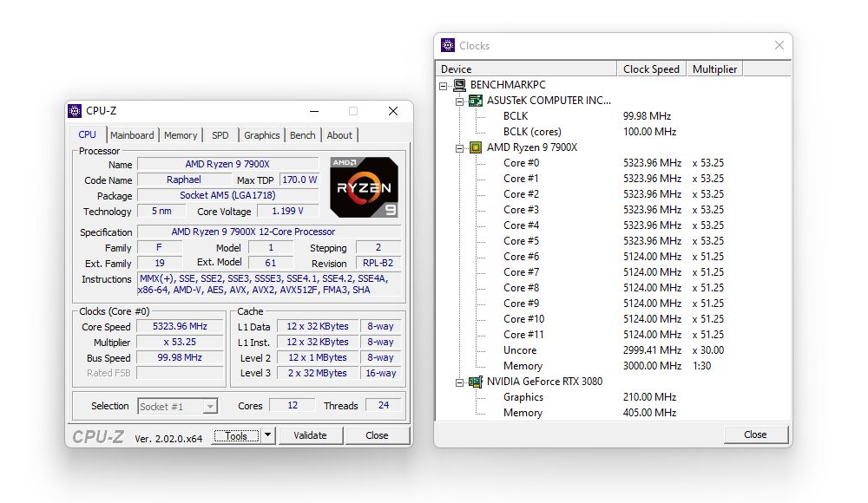
Task: Open the About tab
Action: 339,135
